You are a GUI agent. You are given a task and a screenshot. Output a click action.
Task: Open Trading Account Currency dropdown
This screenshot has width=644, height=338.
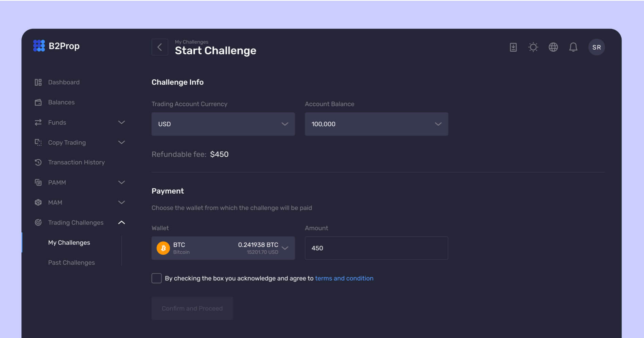point(223,124)
